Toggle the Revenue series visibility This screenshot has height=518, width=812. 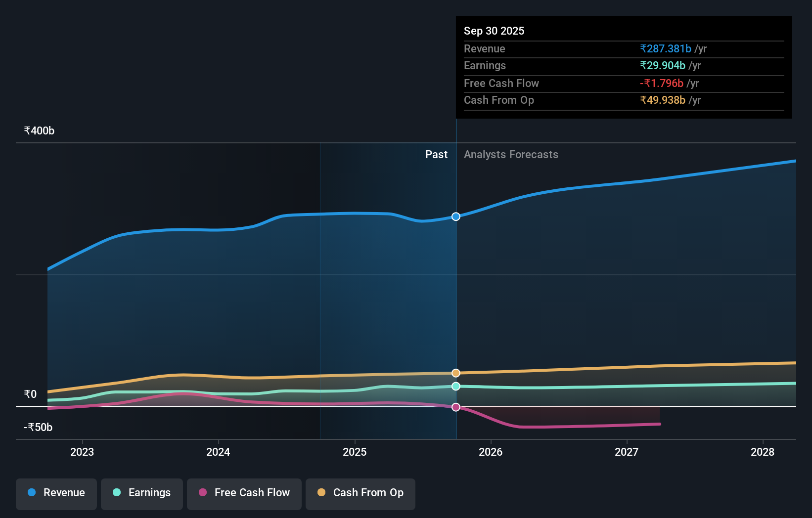click(56, 493)
